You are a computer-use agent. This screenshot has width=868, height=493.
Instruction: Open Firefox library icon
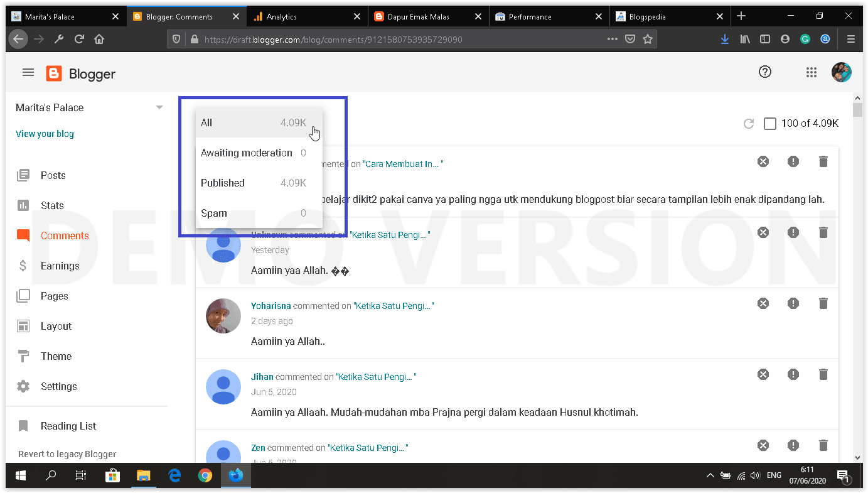745,39
